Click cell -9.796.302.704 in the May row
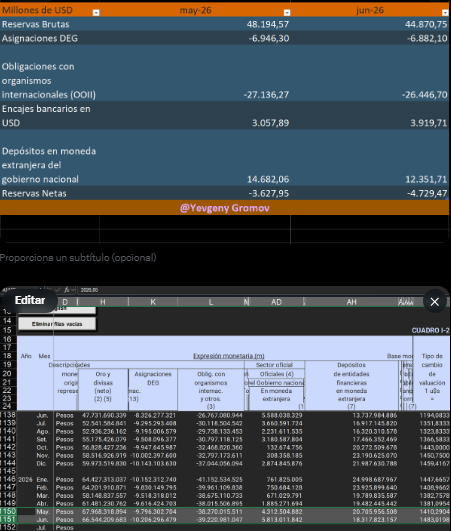This screenshot has width=451, height=531. (x=155, y=512)
